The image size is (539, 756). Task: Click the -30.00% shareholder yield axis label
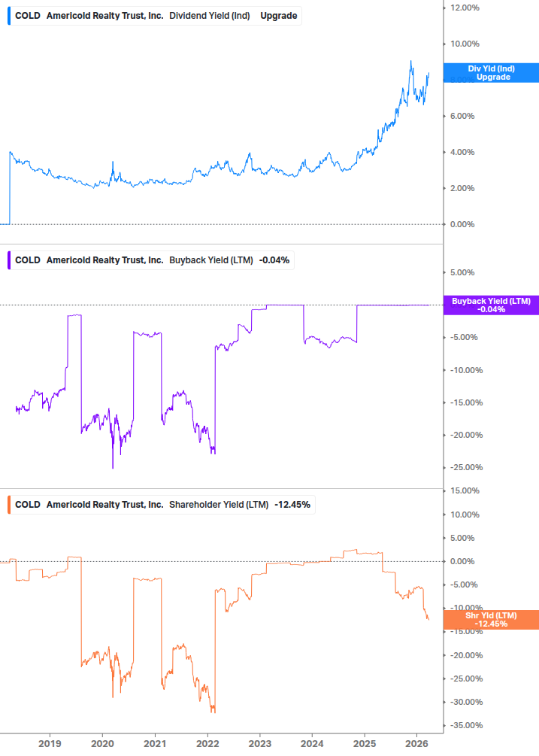pos(466,702)
